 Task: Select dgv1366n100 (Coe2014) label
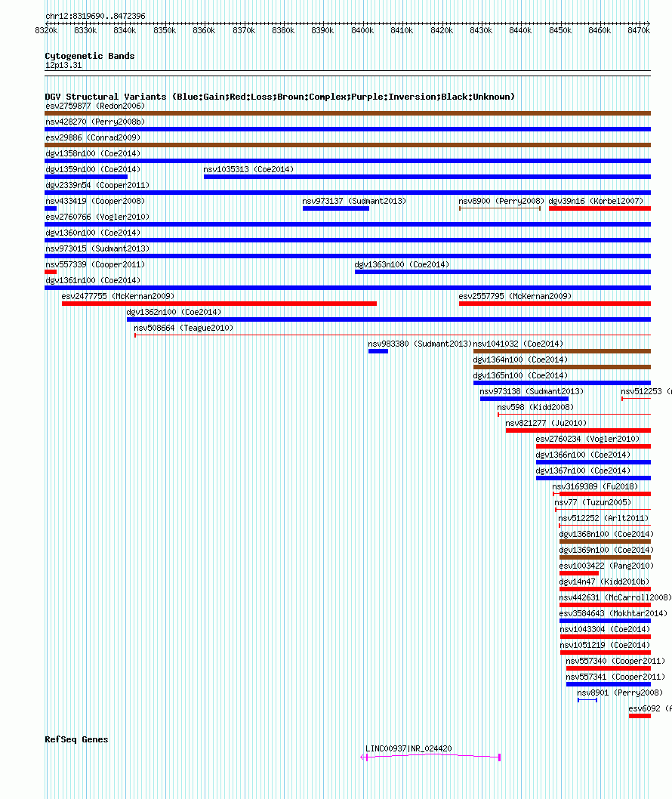(583, 455)
